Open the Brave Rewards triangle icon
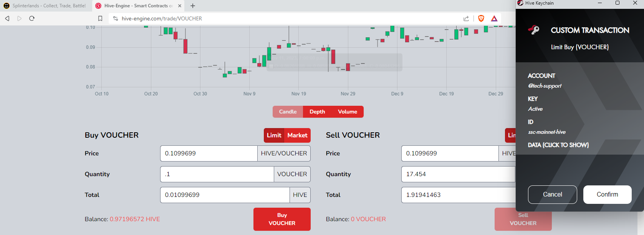 [x=494, y=18]
